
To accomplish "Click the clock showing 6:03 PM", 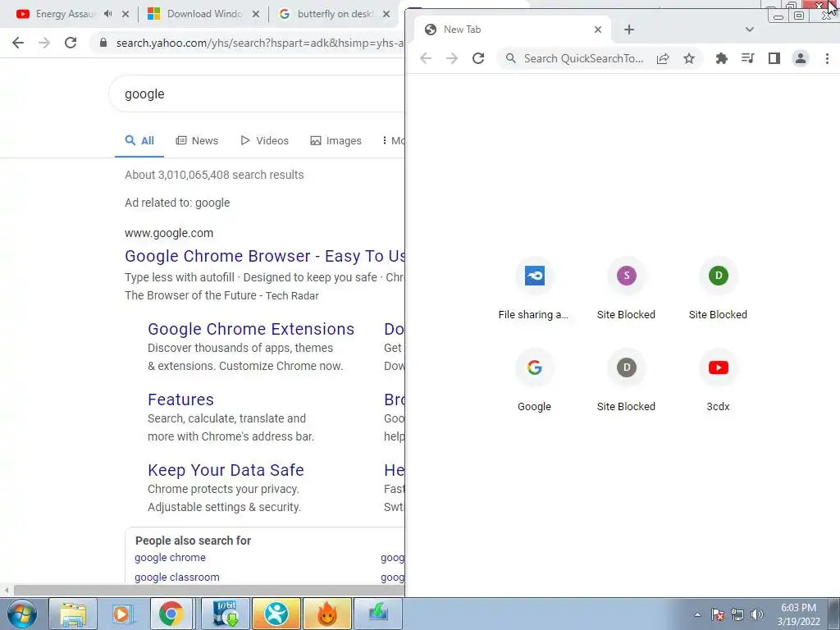I will 798,614.
